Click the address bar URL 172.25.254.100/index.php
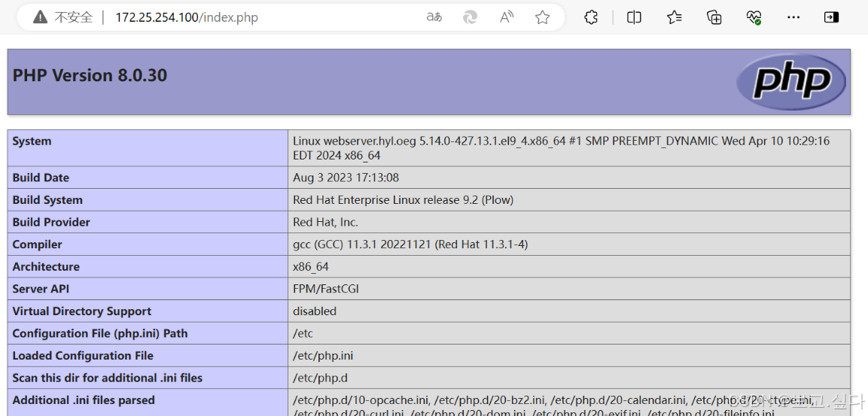The image size is (868, 416). tap(187, 18)
